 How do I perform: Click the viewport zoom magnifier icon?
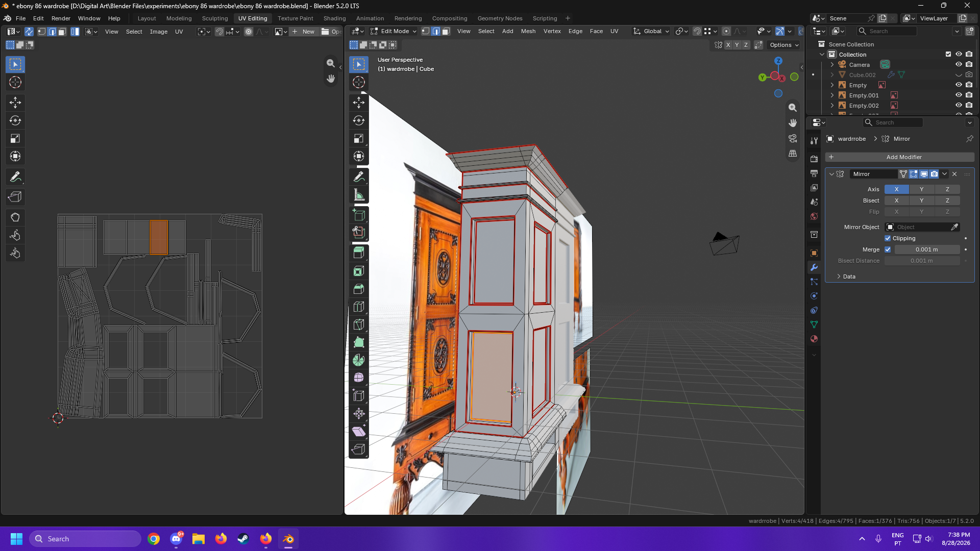(x=793, y=108)
